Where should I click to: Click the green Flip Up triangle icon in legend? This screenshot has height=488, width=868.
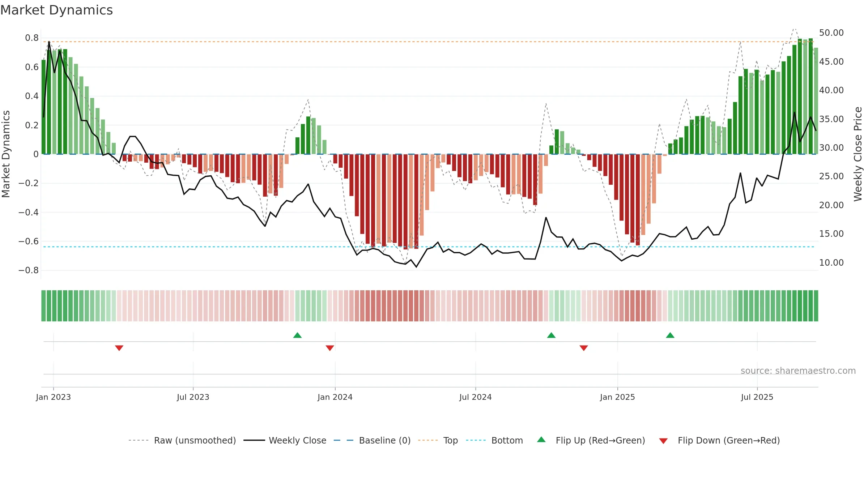point(541,440)
